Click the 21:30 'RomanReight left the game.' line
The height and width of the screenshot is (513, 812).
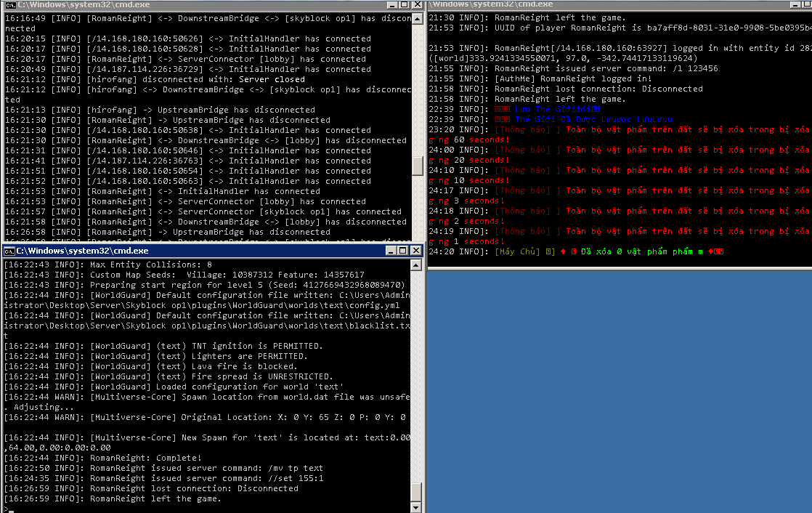point(528,17)
